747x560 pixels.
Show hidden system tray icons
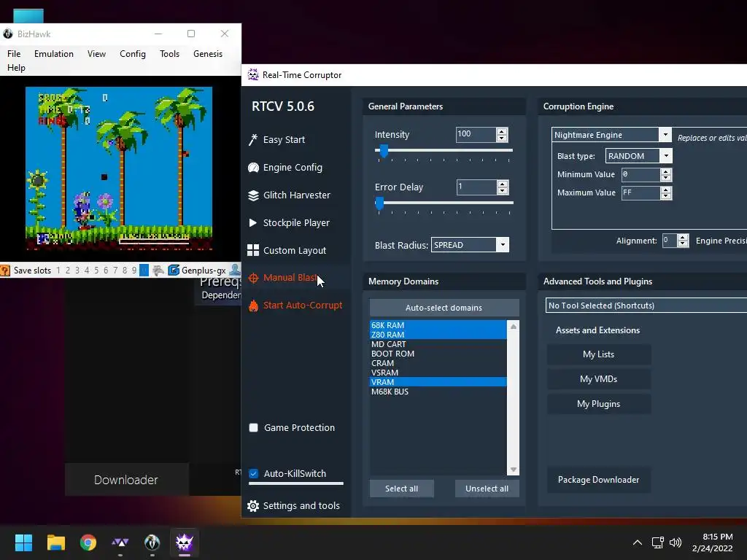click(x=638, y=542)
